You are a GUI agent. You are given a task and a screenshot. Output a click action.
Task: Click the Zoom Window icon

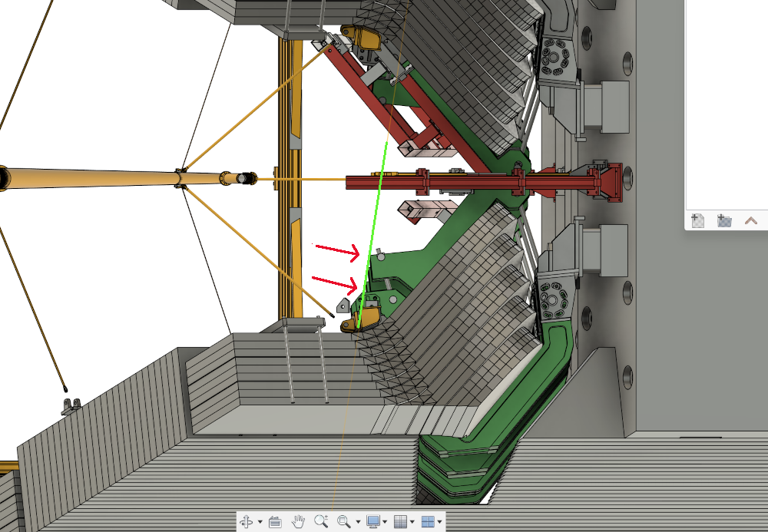[344, 522]
